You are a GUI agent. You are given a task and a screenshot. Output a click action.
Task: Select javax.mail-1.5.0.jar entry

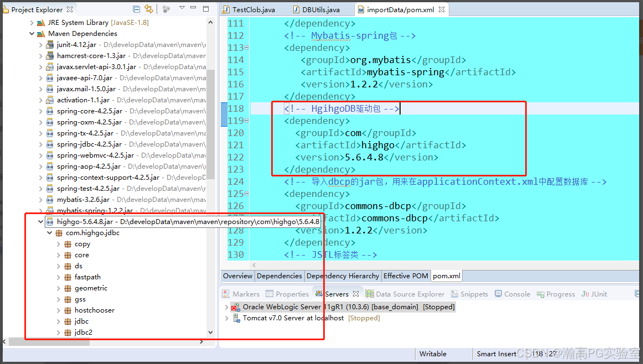coord(86,89)
